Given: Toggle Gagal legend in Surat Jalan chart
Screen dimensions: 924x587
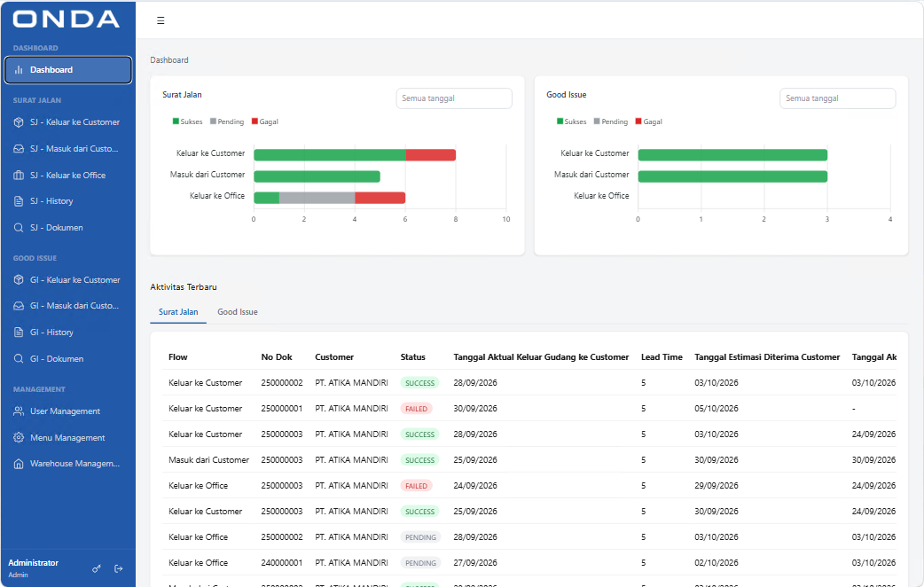Looking at the screenshot, I should [264, 121].
